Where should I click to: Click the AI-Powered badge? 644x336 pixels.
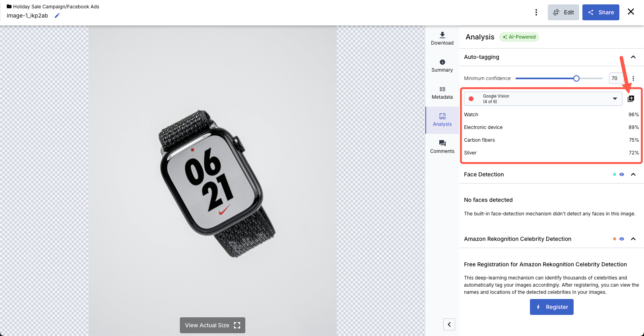(519, 37)
